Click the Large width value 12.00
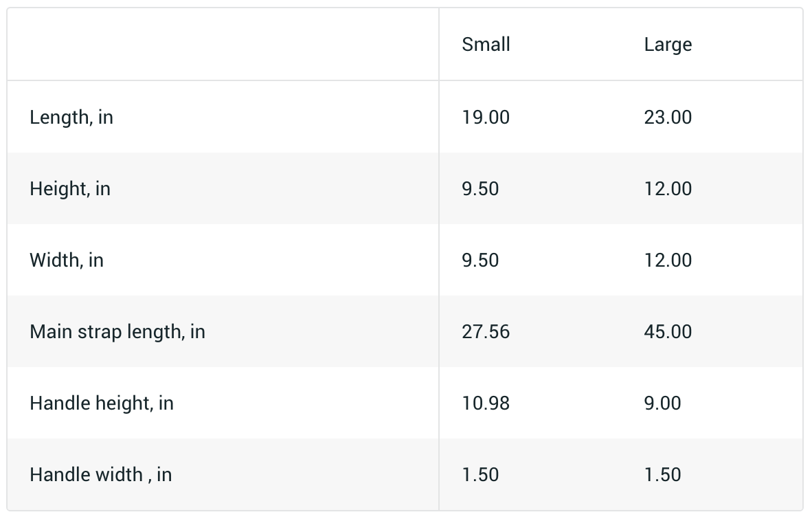812x521 pixels. (668, 260)
